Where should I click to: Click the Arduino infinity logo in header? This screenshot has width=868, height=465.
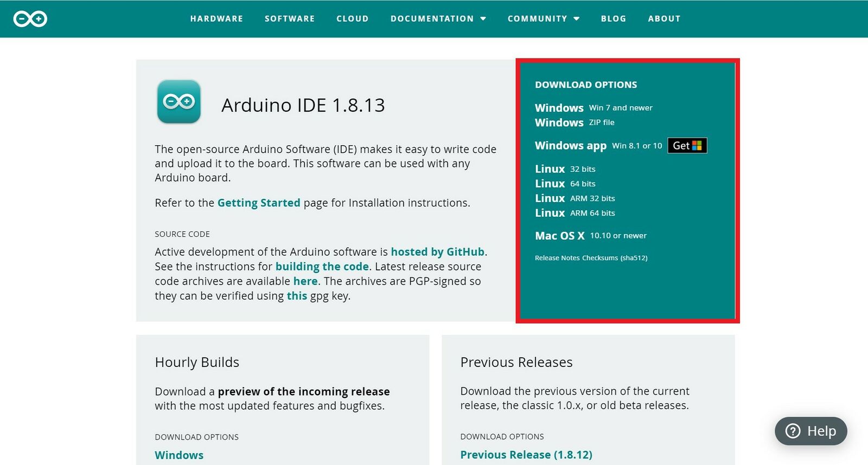tap(30, 19)
